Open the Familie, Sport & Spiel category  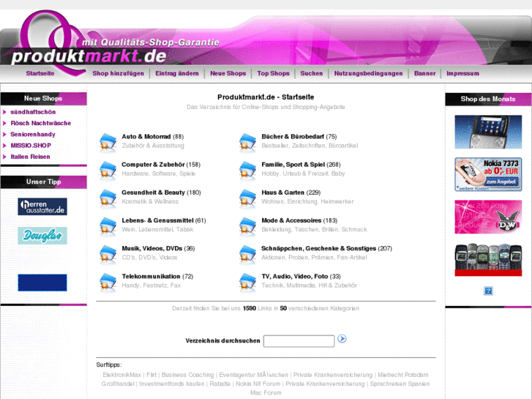coord(293,165)
